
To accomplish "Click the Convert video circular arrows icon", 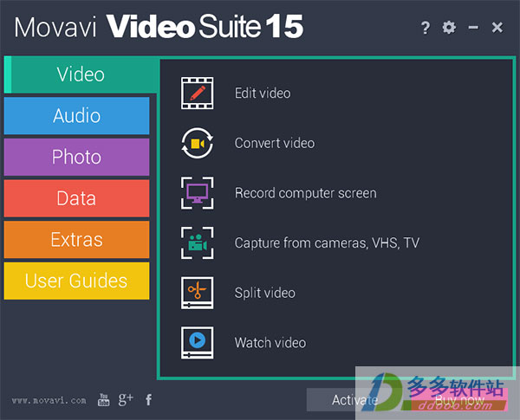I will point(197,143).
